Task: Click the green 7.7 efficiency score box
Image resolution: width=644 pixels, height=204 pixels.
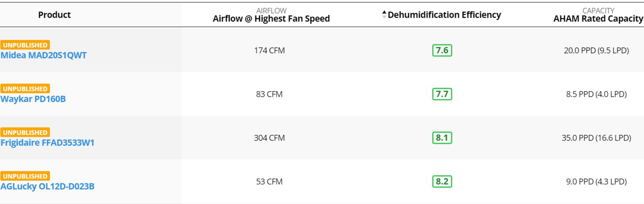Action: pyautogui.click(x=442, y=94)
